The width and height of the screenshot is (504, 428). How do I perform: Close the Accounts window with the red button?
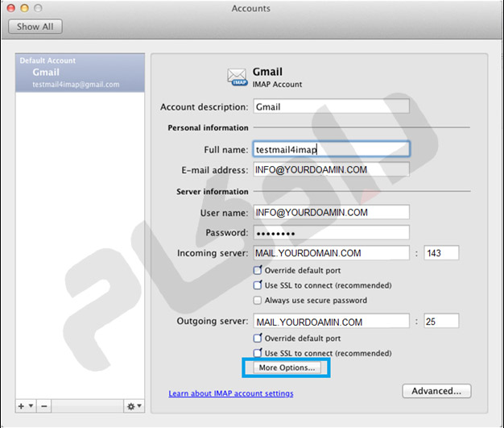point(10,8)
